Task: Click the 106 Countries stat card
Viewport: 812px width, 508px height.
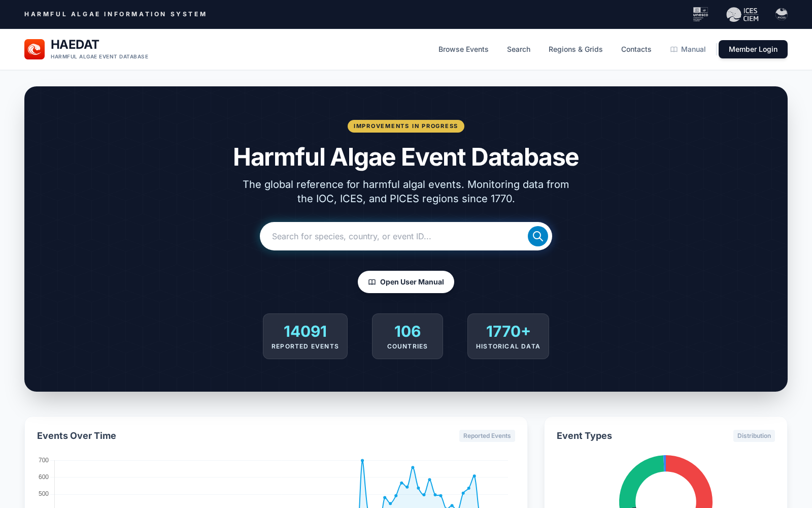Action: pyautogui.click(x=408, y=336)
